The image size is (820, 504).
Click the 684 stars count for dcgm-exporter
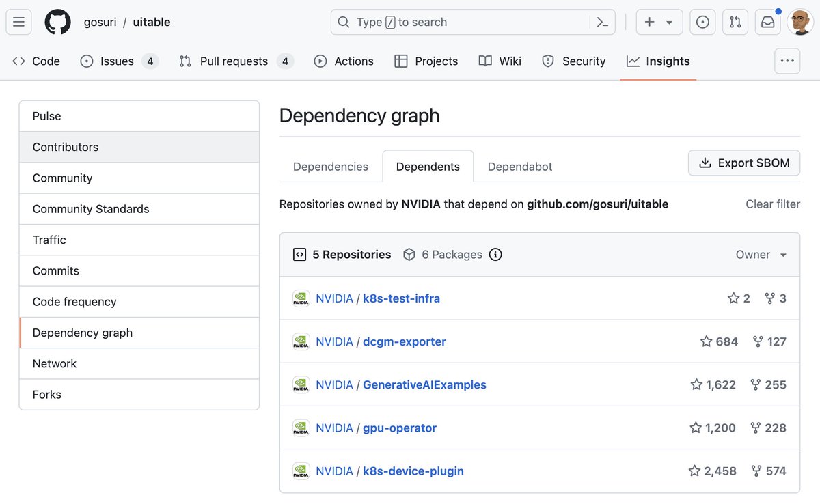[719, 341]
